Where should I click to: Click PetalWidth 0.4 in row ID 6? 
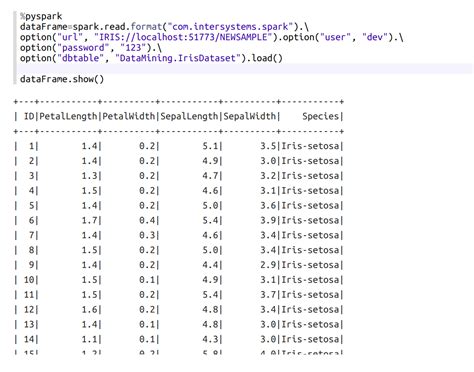click(x=147, y=220)
